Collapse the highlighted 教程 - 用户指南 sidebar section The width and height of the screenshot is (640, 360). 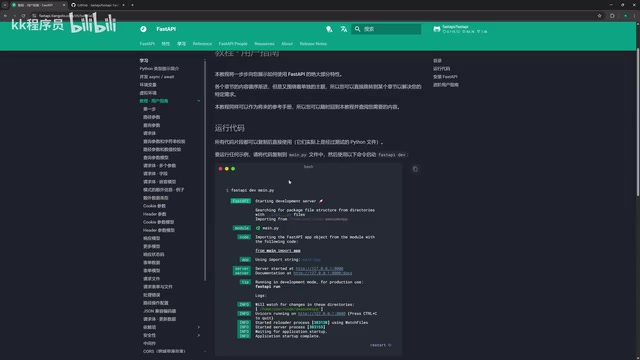(x=198, y=101)
